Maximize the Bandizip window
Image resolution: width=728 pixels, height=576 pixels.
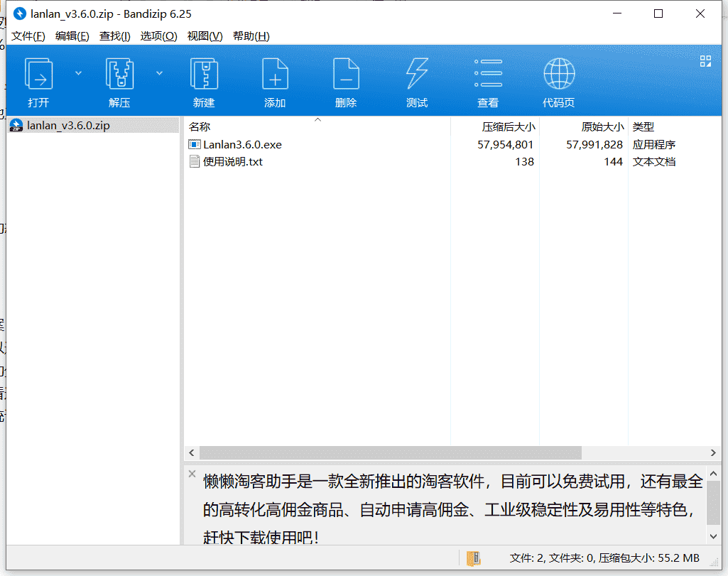click(658, 13)
